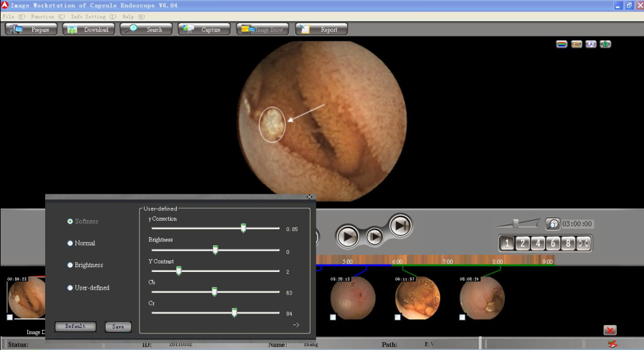
Task: Select the 2-image view button
Action: (523, 243)
